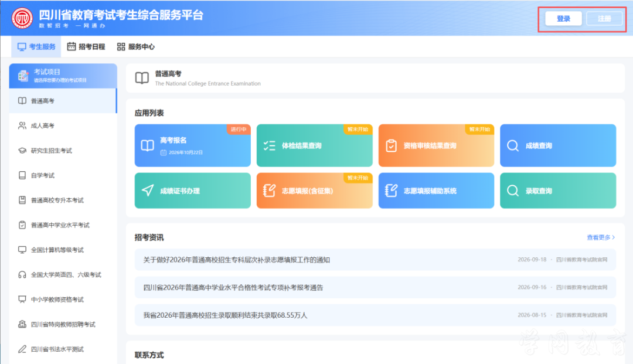
Task: Open the 招考日程 tab
Action: point(86,47)
